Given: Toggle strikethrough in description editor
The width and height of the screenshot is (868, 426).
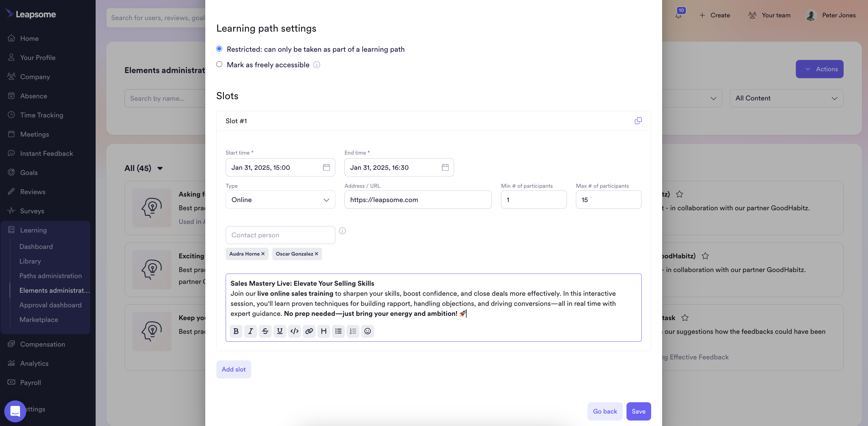Looking at the screenshot, I should [265, 331].
